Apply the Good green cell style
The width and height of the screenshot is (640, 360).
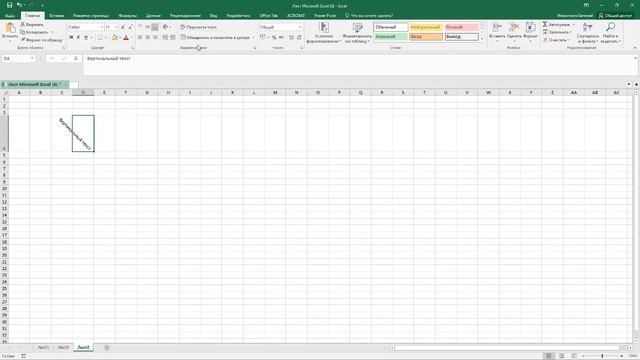[x=391, y=37]
